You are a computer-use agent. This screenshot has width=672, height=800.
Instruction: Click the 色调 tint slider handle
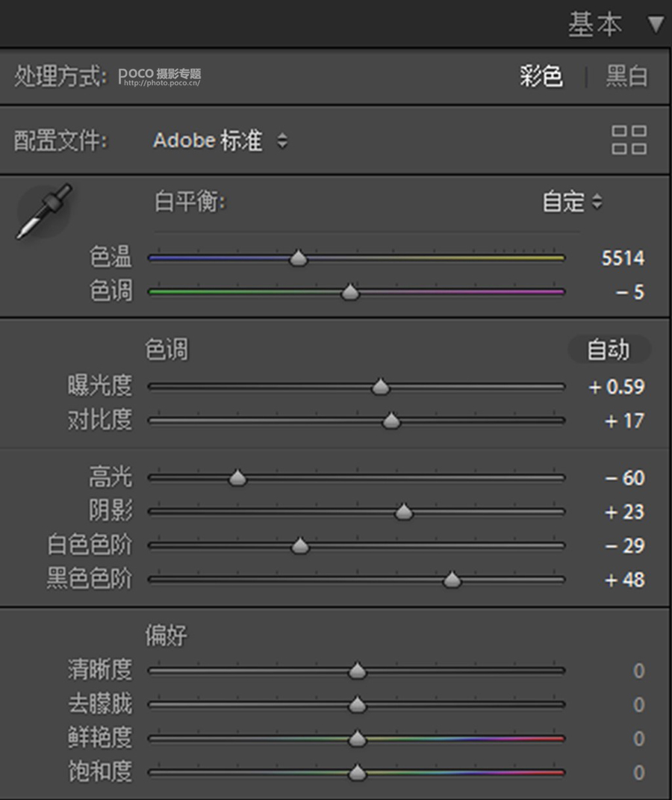click(x=350, y=292)
